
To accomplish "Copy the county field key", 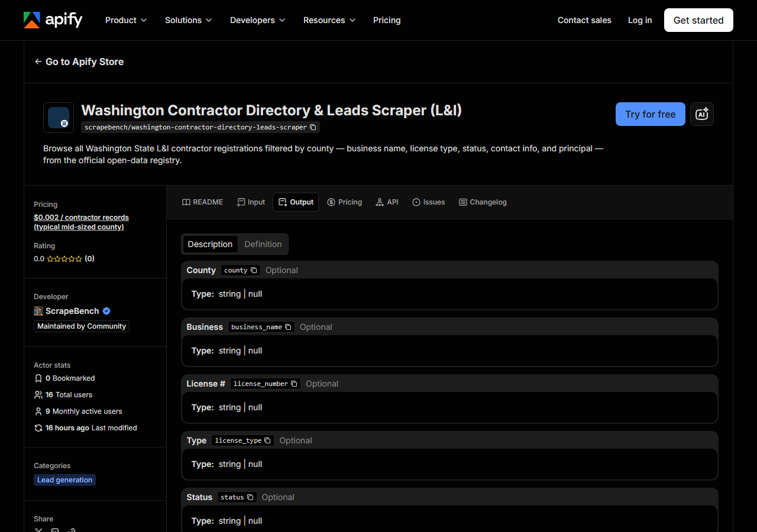I will (x=254, y=270).
